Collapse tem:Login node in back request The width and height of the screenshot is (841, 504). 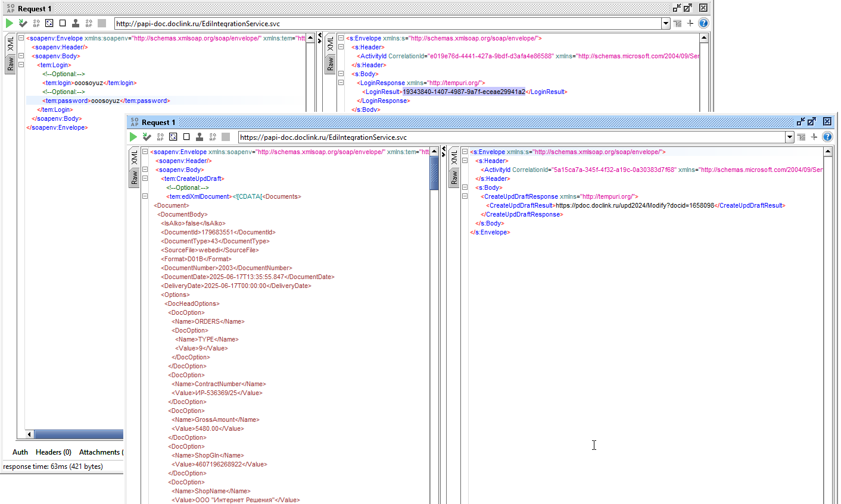[21, 65]
